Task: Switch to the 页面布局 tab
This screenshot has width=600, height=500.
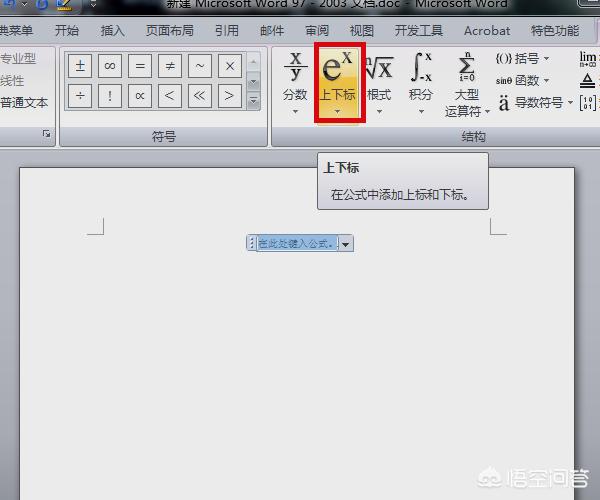Action: click(x=170, y=30)
